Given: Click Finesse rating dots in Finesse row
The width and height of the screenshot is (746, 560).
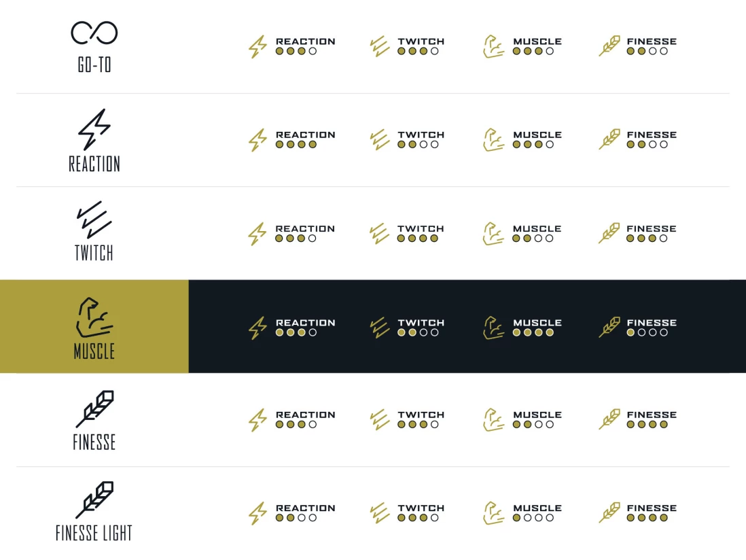Looking at the screenshot, I should 647,425.
